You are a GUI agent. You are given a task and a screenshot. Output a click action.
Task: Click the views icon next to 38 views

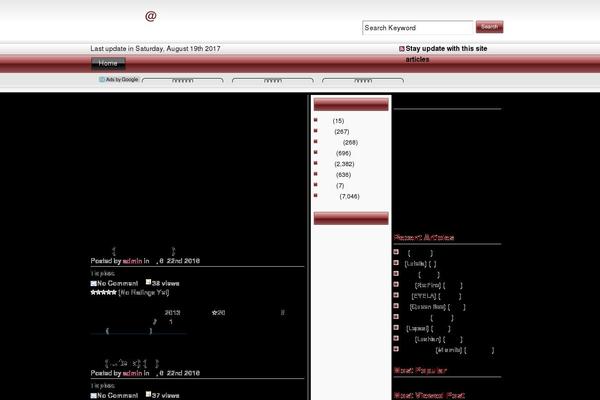click(148, 282)
